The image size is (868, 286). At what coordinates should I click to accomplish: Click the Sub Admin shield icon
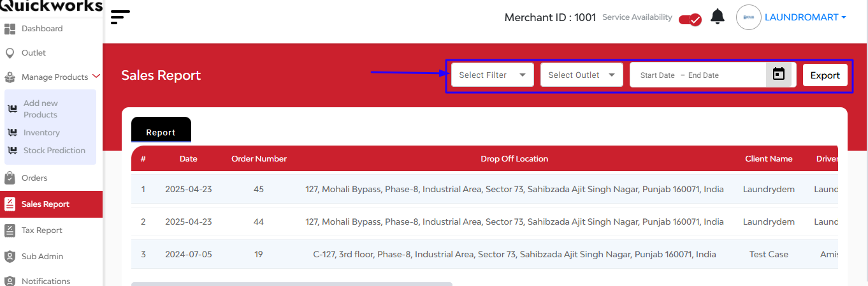(10, 257)
